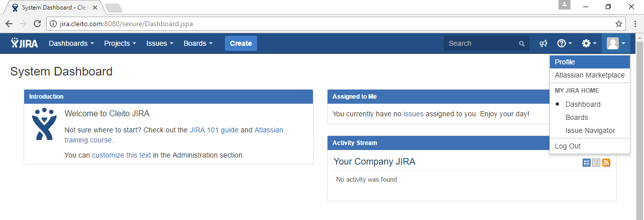Click the 'System Dashboard' page title
The image size is (644, 220).
point(61,71)
